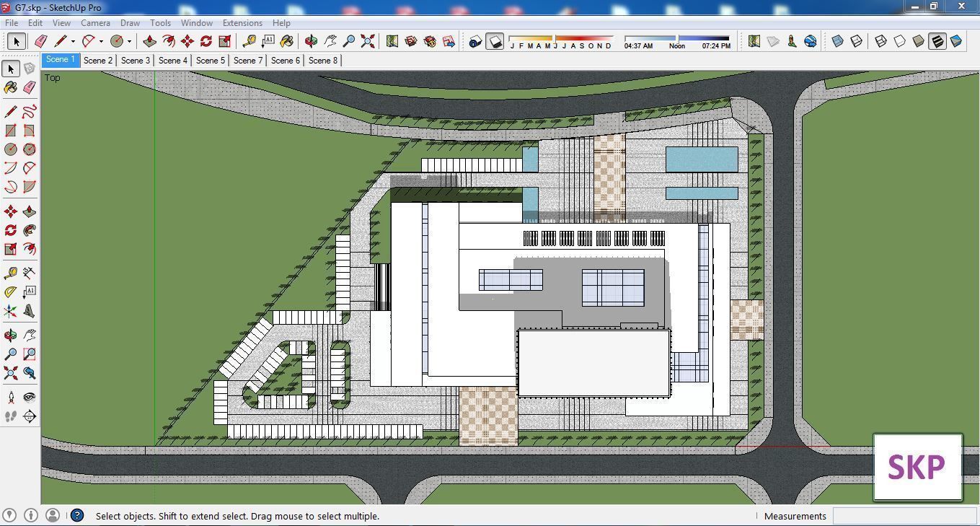Click into the Measurements input box
This screenshot has height=526, width=980.
[x=904, y=516]
